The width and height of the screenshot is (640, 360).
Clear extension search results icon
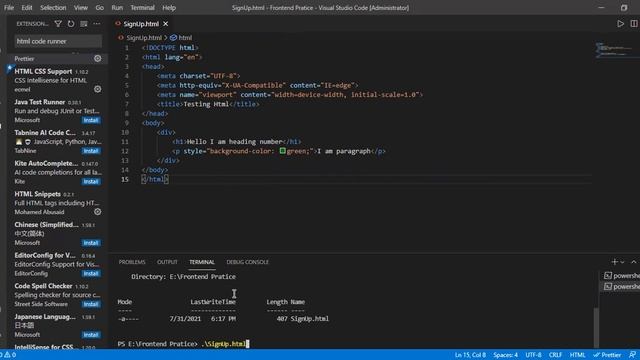[84, 24]
